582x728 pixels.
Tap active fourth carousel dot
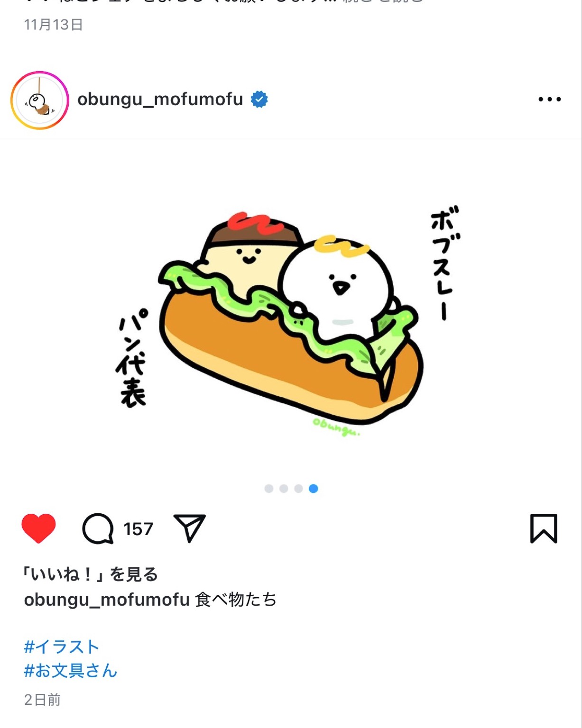click(314, 489)
